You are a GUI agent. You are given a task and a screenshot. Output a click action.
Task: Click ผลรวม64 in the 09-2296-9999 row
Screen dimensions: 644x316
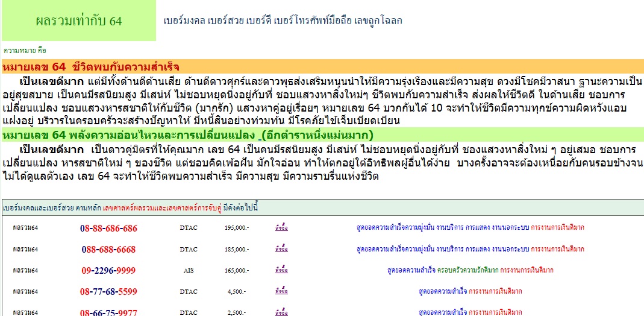(25, 270)
